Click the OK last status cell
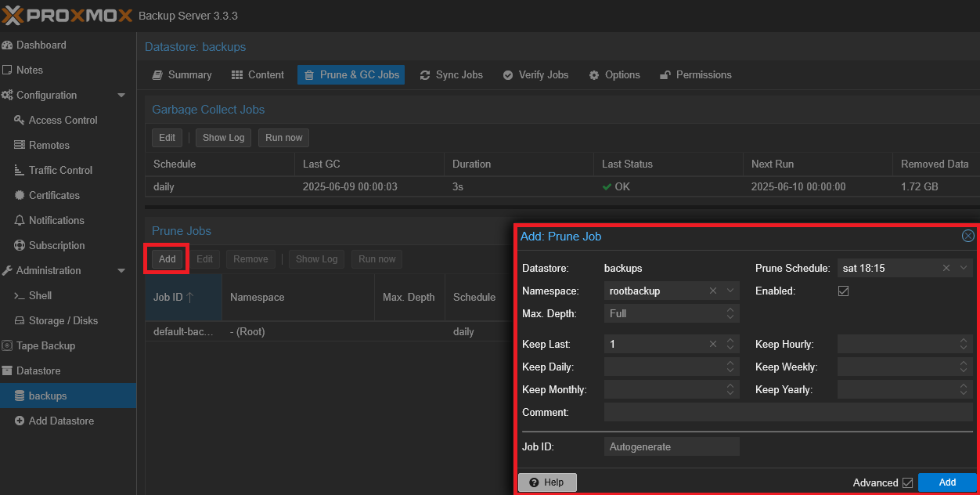The height and width of the screenshot is (495, 980). tap(668, 187)
